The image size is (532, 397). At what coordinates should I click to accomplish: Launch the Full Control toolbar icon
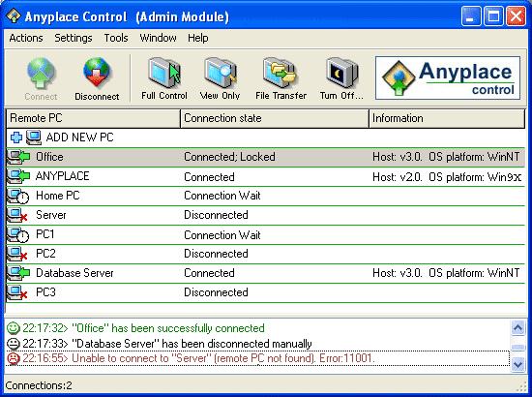pyautogui.click(x=164, y=73)
